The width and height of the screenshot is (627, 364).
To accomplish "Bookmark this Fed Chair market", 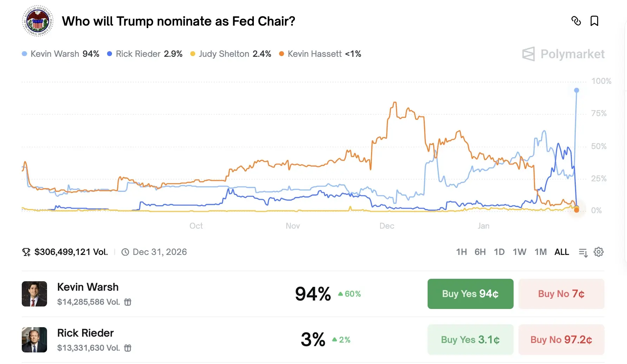I will tap(594, 21).
